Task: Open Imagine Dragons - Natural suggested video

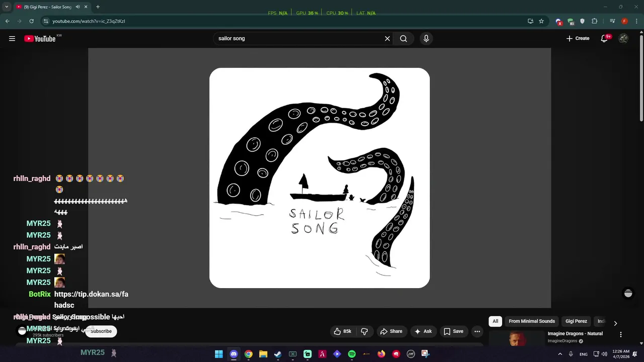Action: coord(575,334)
